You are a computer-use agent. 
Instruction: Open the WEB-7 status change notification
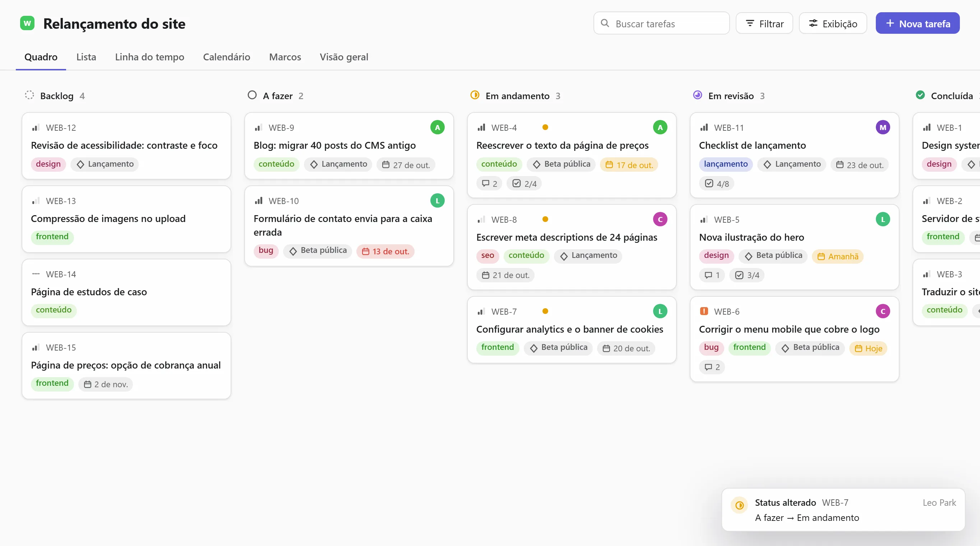(843, 510)
